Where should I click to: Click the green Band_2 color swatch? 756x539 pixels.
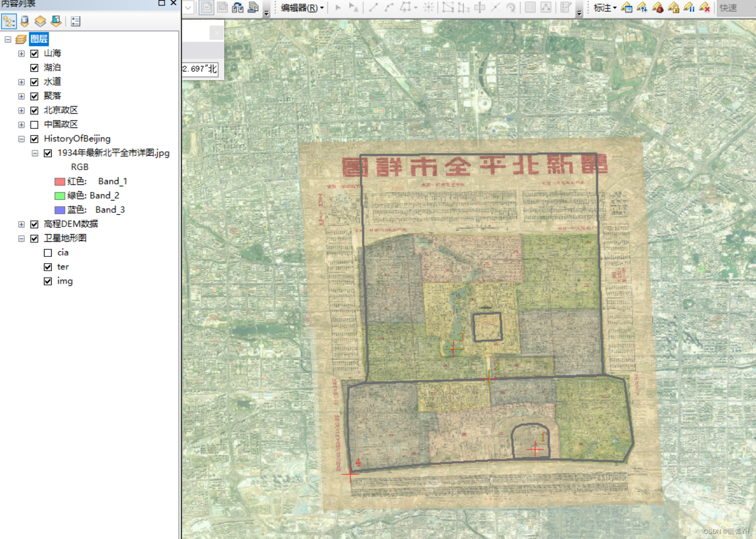click(x=60, y=196)
